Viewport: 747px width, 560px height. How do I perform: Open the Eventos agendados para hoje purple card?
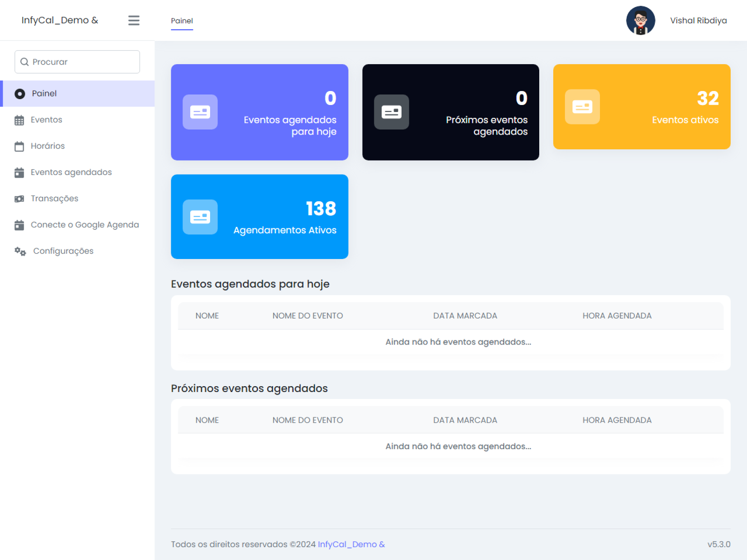tap(259, 112)
